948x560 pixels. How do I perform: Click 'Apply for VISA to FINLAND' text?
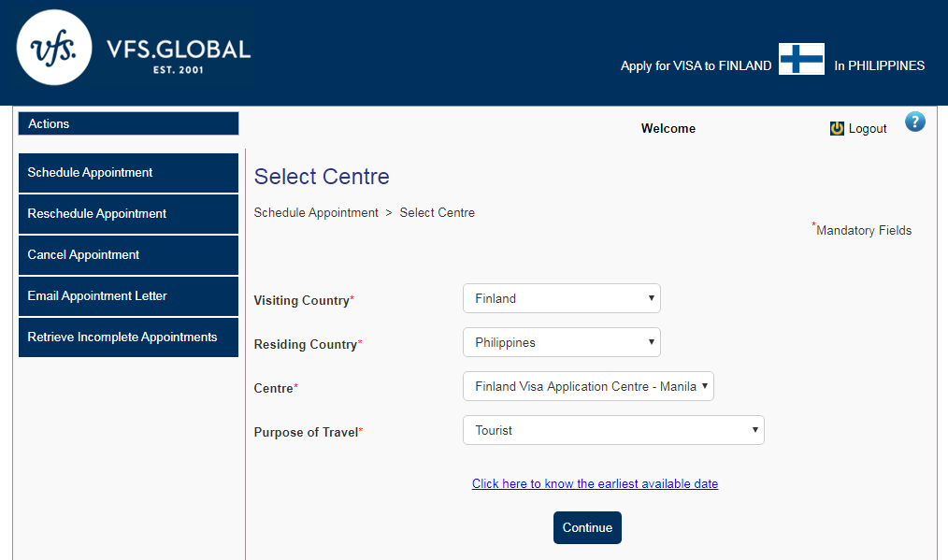(696, 66)
